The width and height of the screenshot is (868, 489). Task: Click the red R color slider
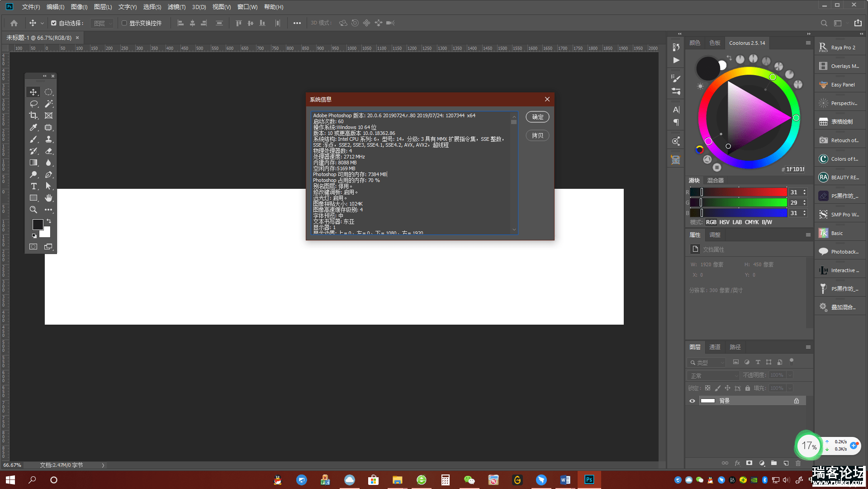tap(739, 192)
